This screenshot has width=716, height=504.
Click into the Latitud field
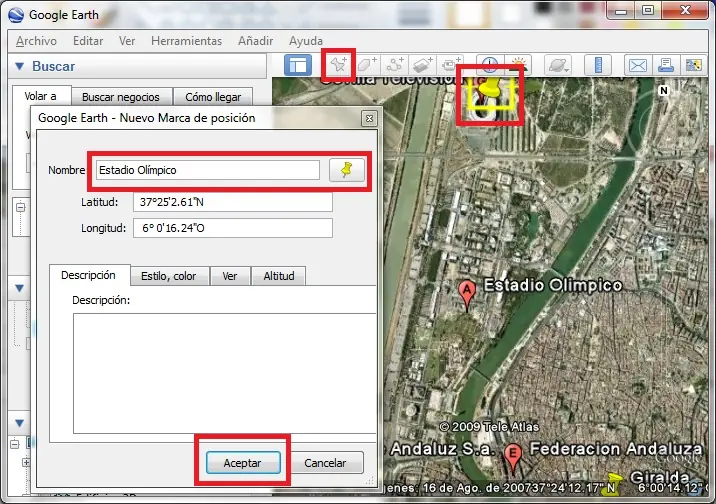pos(233,202)
